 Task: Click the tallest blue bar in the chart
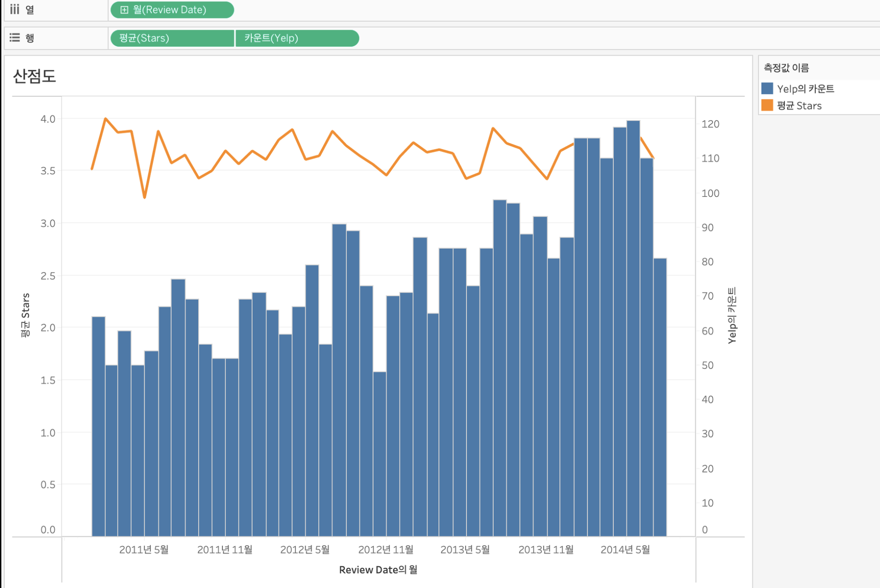633,328
